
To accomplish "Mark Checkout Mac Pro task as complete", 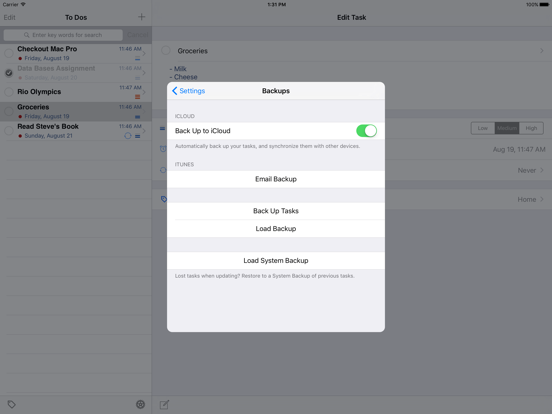I will [9, 54].
